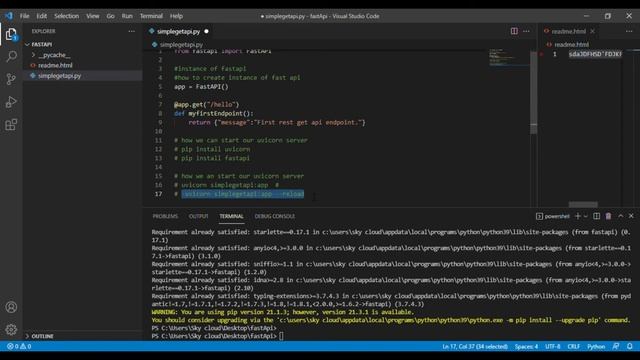Open the Run menu
This screenshot has height=360, width=640.
(127, 16)
